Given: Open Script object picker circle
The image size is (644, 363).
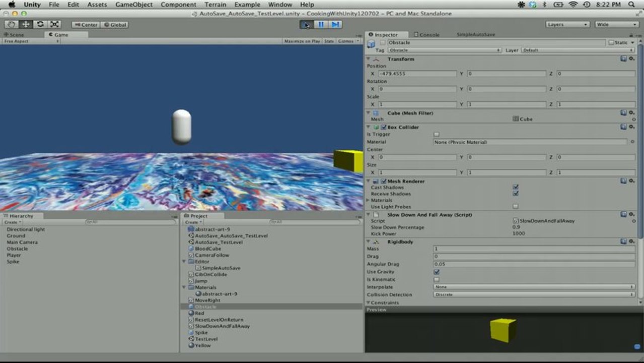Looking at the screenshot, I should tap(633, 221).
